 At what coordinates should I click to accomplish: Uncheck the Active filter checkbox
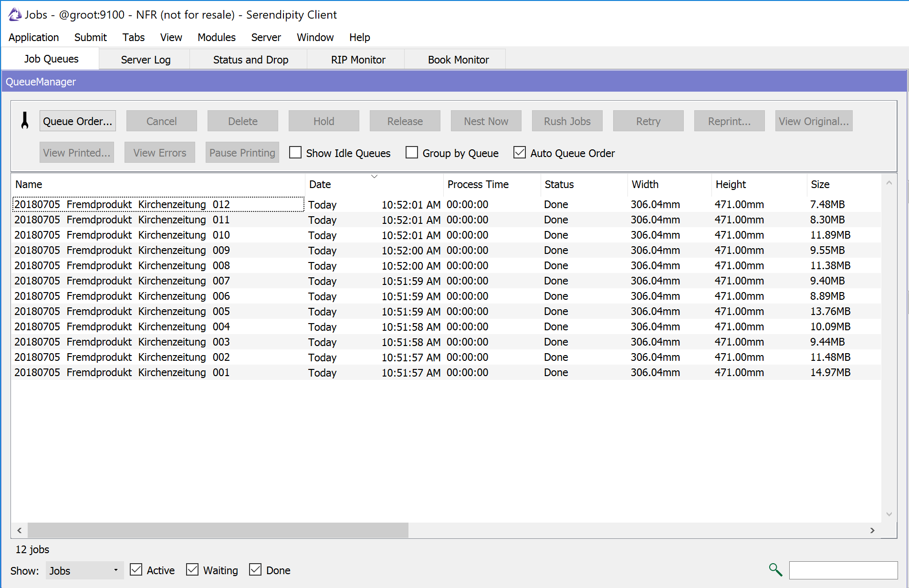click(x=136, y=570)
